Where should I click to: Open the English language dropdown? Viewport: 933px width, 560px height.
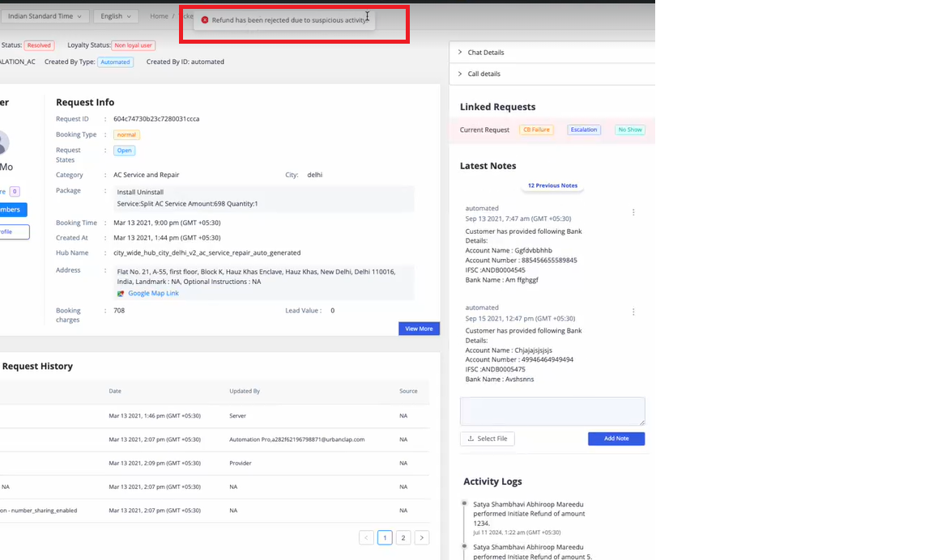[x=116, y=16]
